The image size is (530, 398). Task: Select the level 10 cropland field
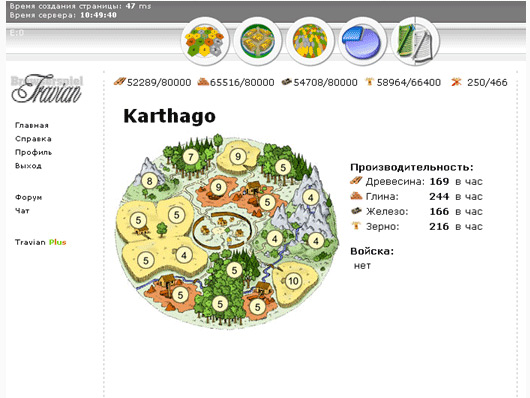coord(293,281)
